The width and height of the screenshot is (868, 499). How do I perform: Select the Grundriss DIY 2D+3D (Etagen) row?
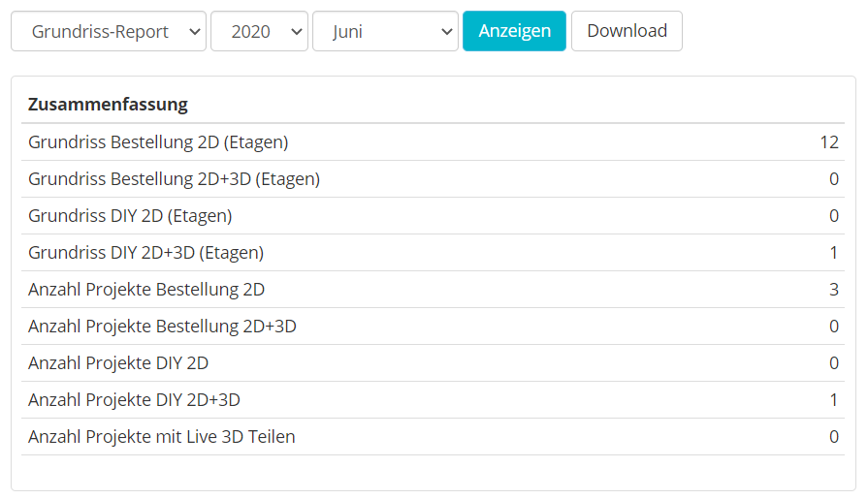pyautogui.click(x=433, y=253)
